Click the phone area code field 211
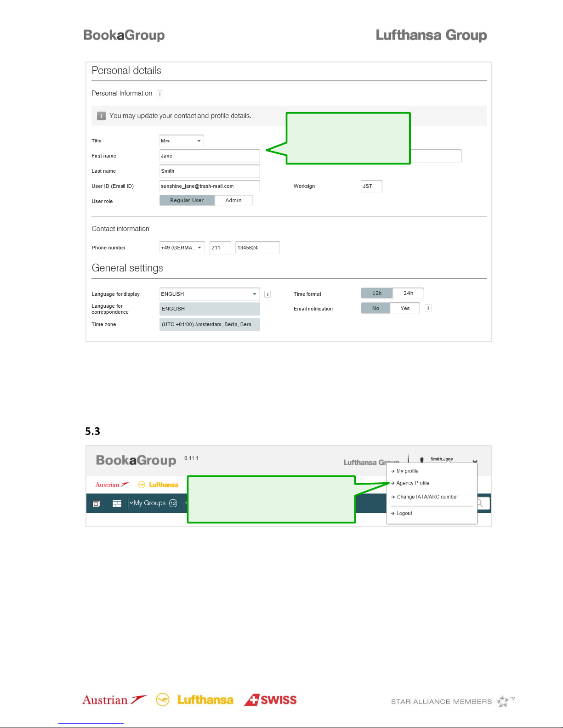 (220, 248)
